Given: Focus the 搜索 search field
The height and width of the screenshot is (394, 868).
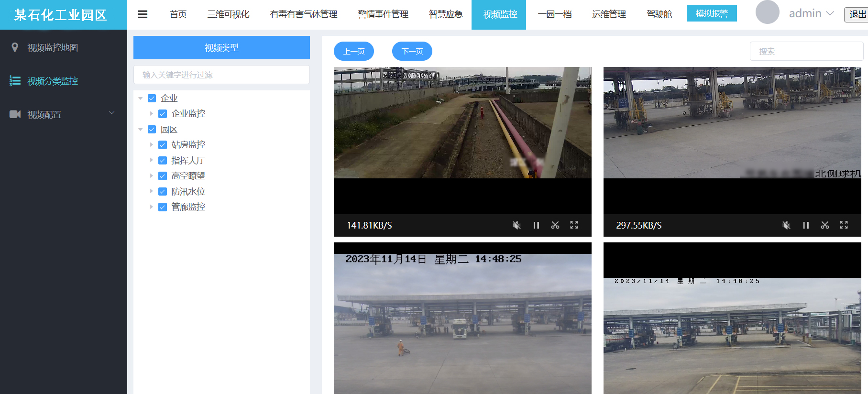Looking at the screenshot, I should pyautogui.click(x=806, y=51).
